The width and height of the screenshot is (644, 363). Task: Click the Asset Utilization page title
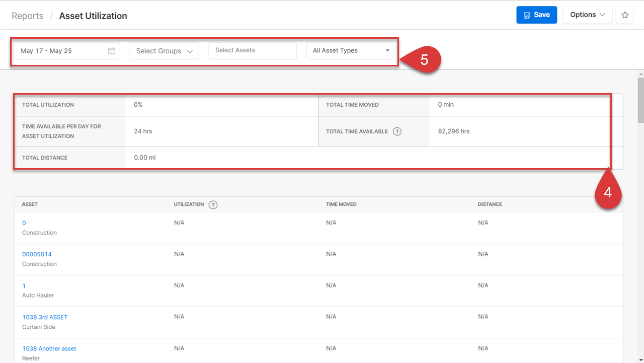tap(93, 16)
